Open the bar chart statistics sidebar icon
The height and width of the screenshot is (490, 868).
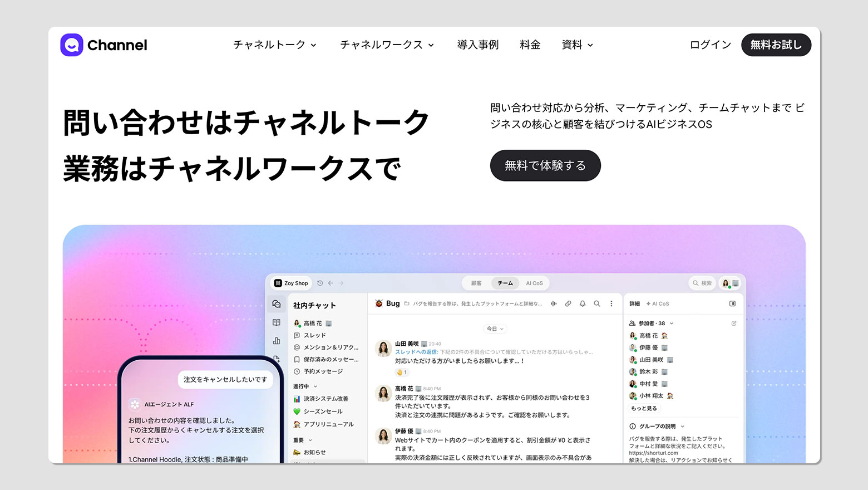point(277,341)
